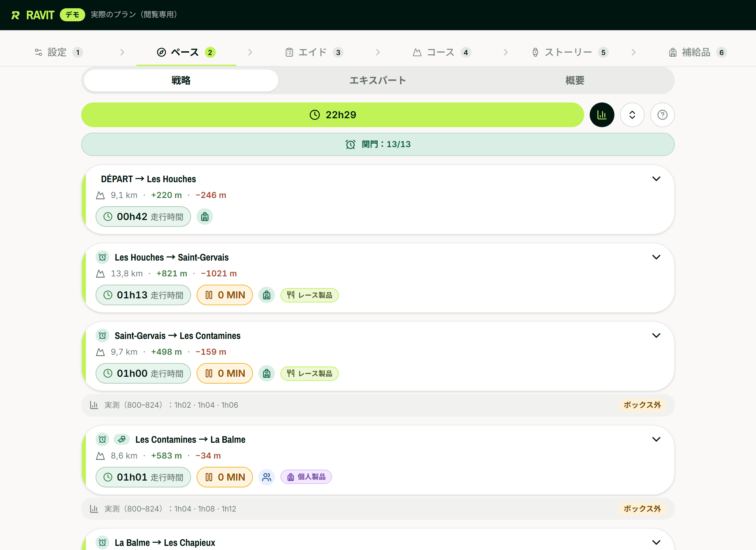The height and width of the screenshot is (550, 756).
Task: Click alarm cutoff icon beside Les Contamines → La Balme
Action: tap(102, 439)
